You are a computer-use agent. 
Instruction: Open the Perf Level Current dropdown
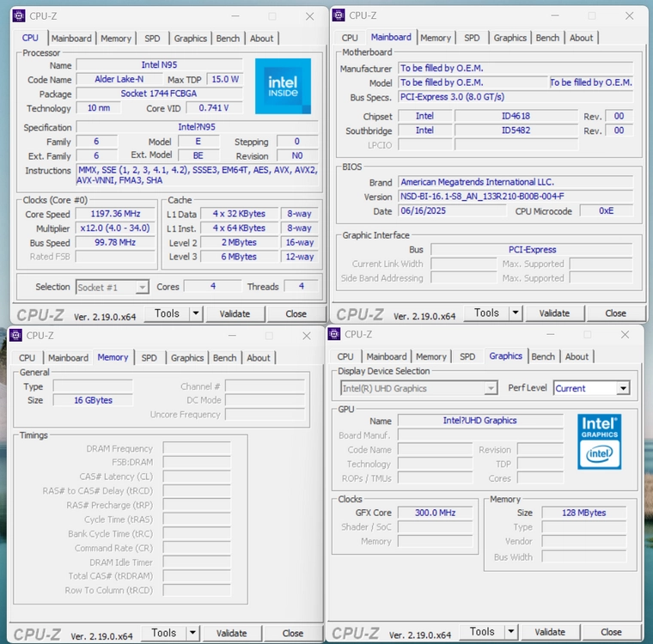click(591, 388)
